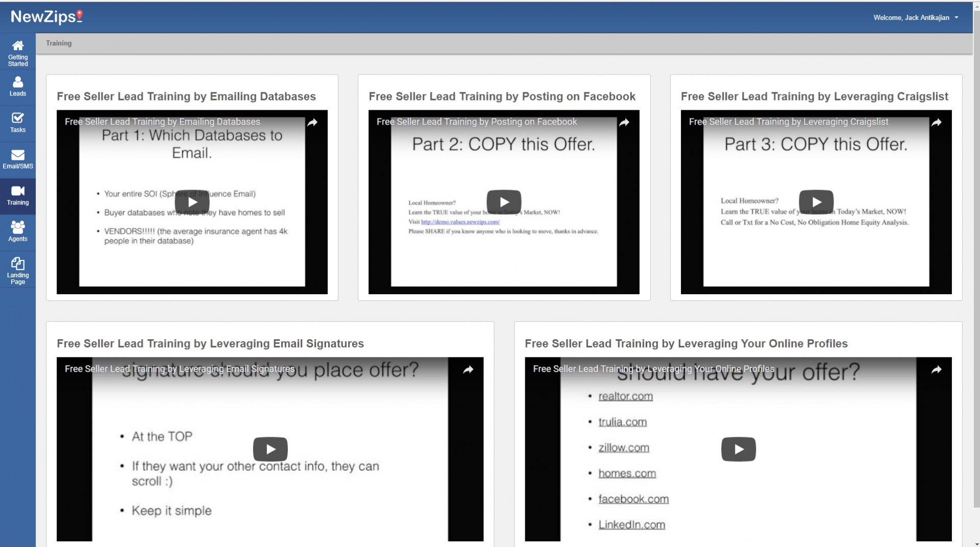
Task: Click the zillow.com text in video preview
Action: [624, 448]
